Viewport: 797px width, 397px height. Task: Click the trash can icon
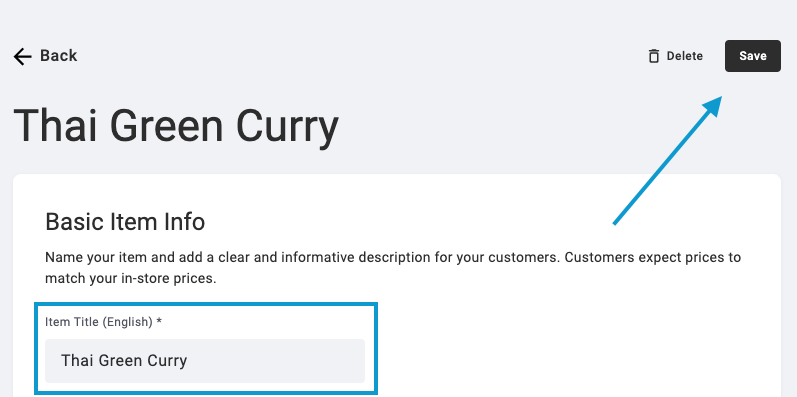click(654, 56)
